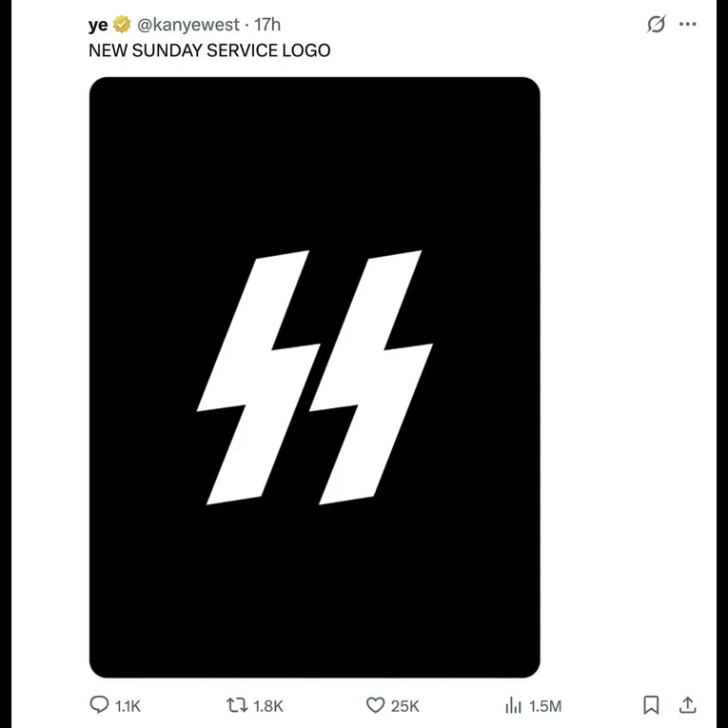Click the repost arrows icon
728x728 pixels.
pos(236,705)
